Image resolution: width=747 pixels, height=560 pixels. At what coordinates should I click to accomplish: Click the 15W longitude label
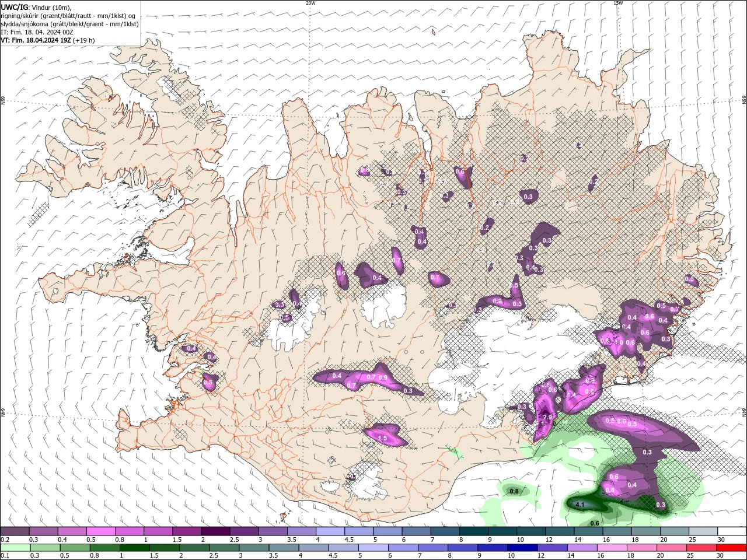(x=618, y=3)
